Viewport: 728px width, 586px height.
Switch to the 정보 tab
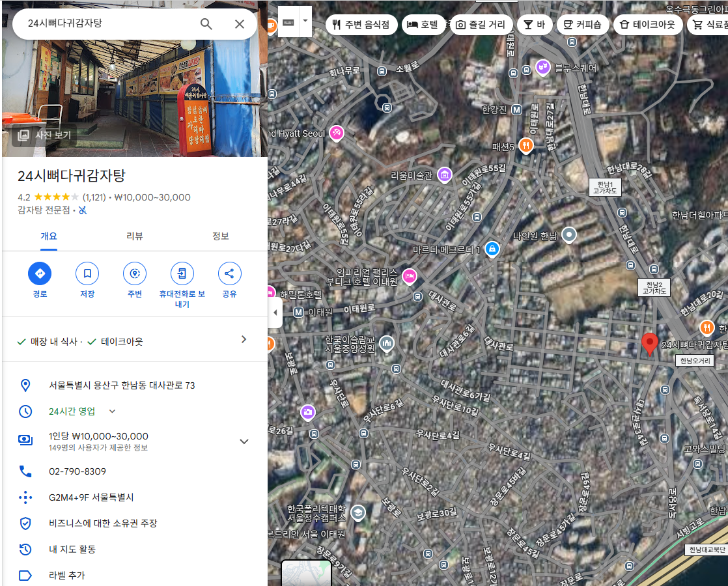point(221,236)
